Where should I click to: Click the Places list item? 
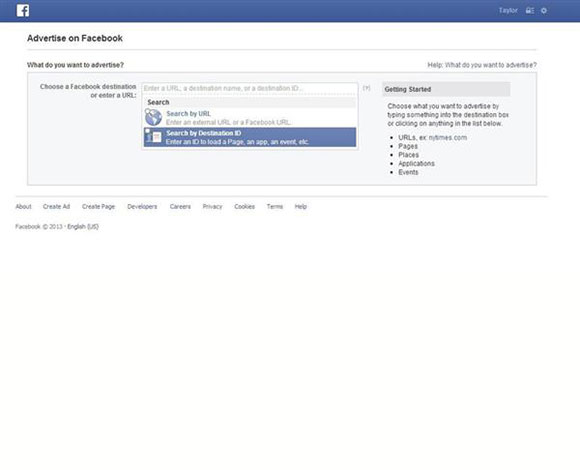409,155
